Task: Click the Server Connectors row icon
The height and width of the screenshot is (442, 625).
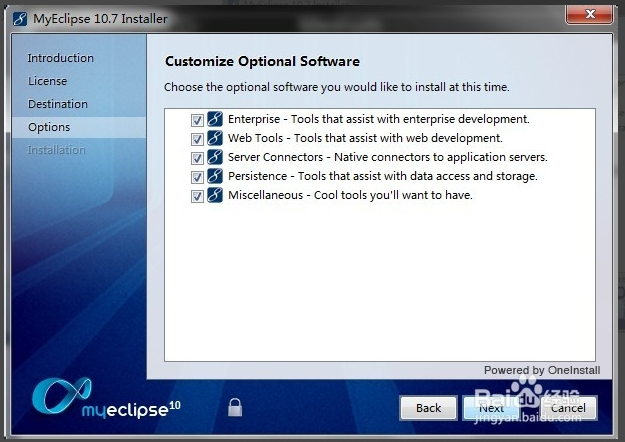Action: [x=215, y=157]
